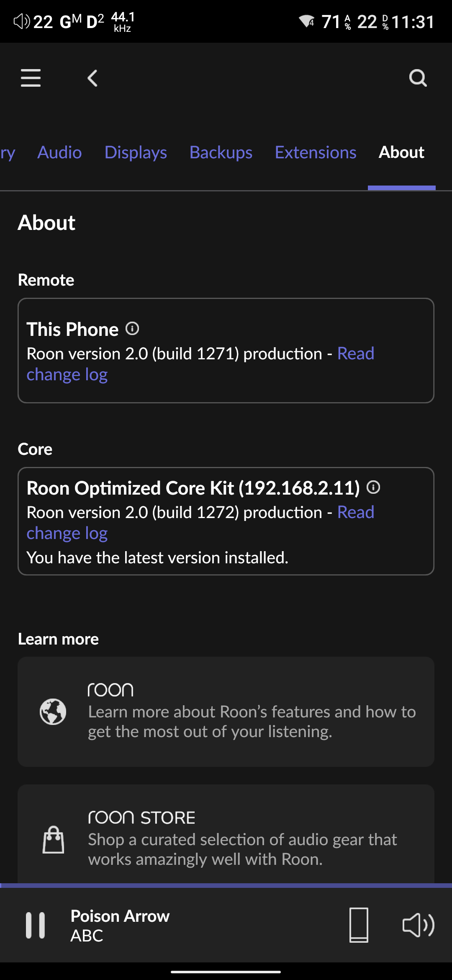This screenshot has height=980, width=452.
Task: Click the globe icon in Learn more
Action: [x=53, y=712]
